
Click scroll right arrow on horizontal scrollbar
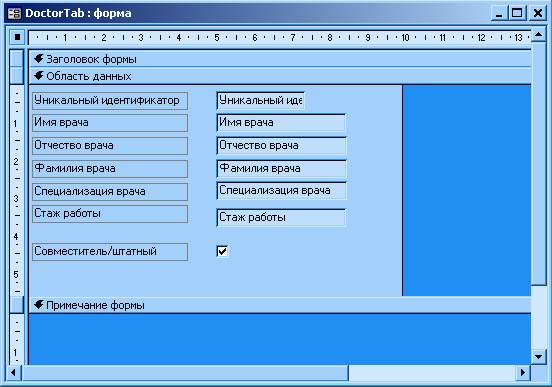click(x=523, y=372)
